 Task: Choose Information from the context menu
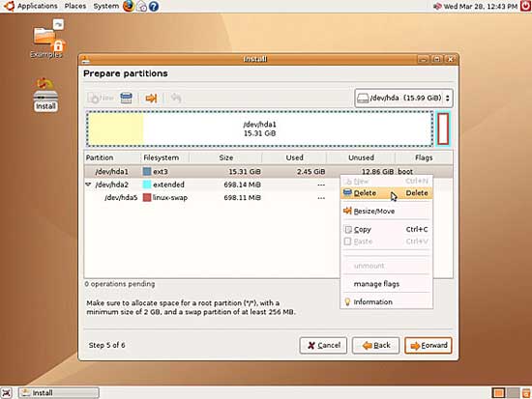387,301
